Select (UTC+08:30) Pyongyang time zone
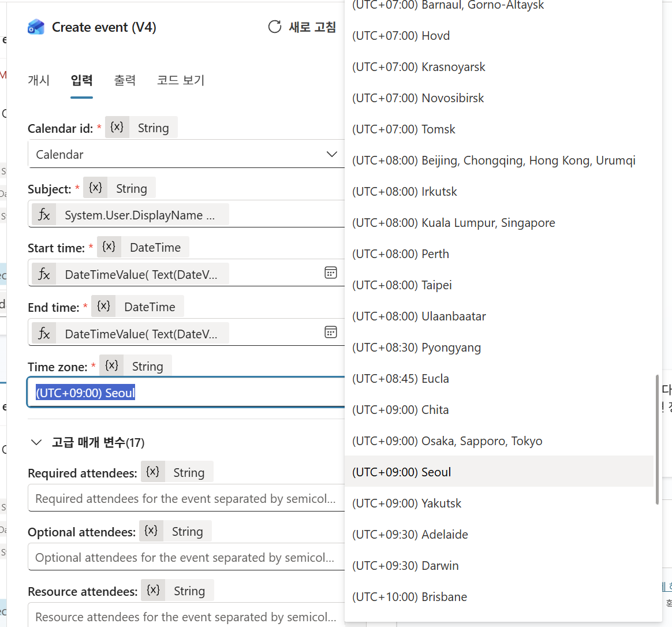This screenshot has width=672, height=627. click(x=499, y=348)
